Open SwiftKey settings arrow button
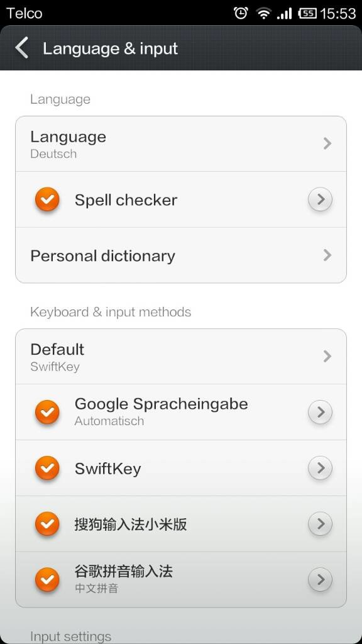362x644 pixels. pos(320,468)
